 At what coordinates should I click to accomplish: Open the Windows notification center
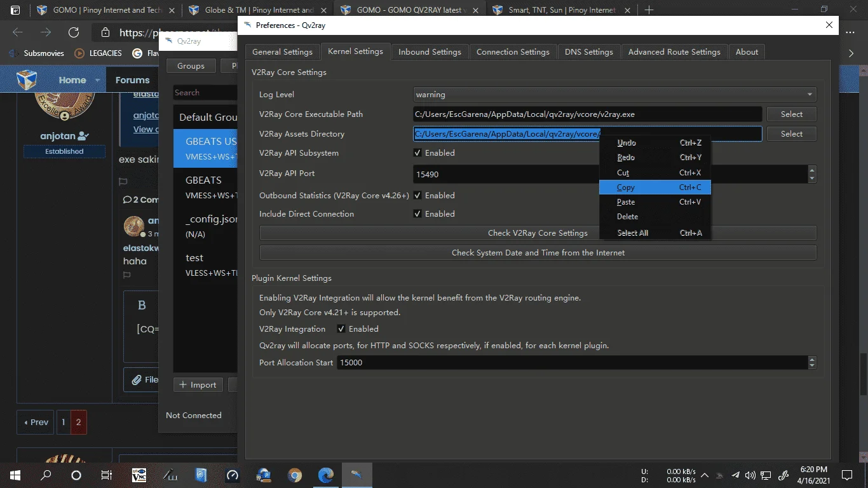846,475
